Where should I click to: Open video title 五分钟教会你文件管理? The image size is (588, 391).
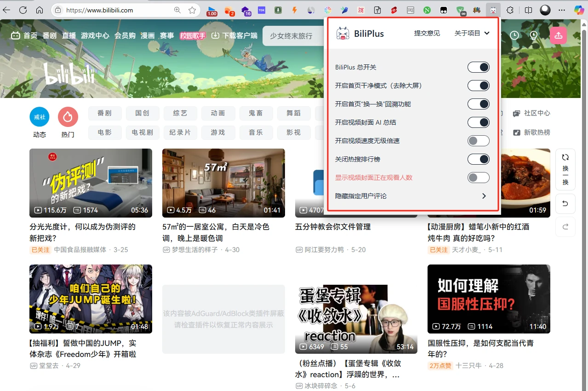[333, 227]
